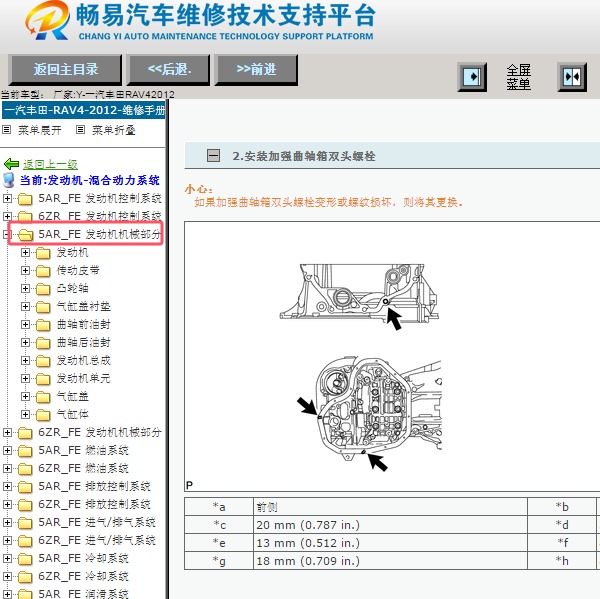Click the 5AR_FE 进气/排气系统 folder icon

pos(25,523)
